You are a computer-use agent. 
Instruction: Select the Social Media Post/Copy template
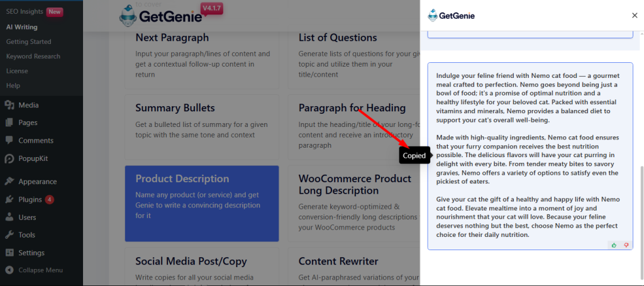coord(202,267)
